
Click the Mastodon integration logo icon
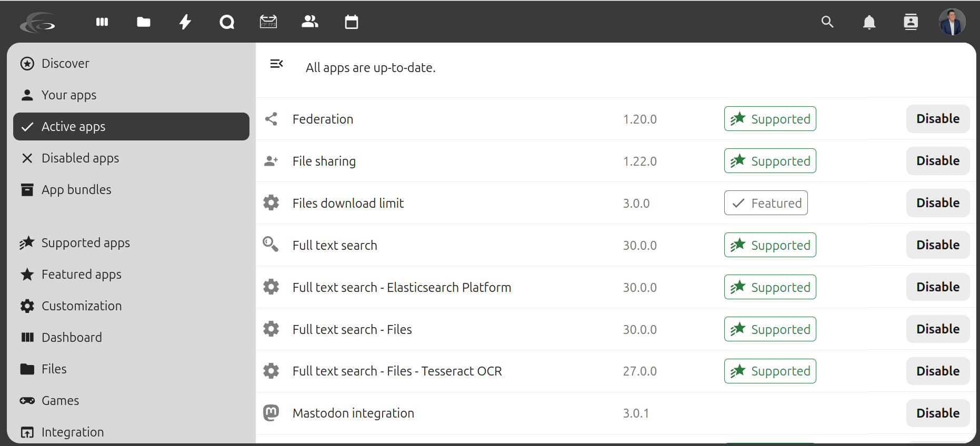tap(271, 413)
